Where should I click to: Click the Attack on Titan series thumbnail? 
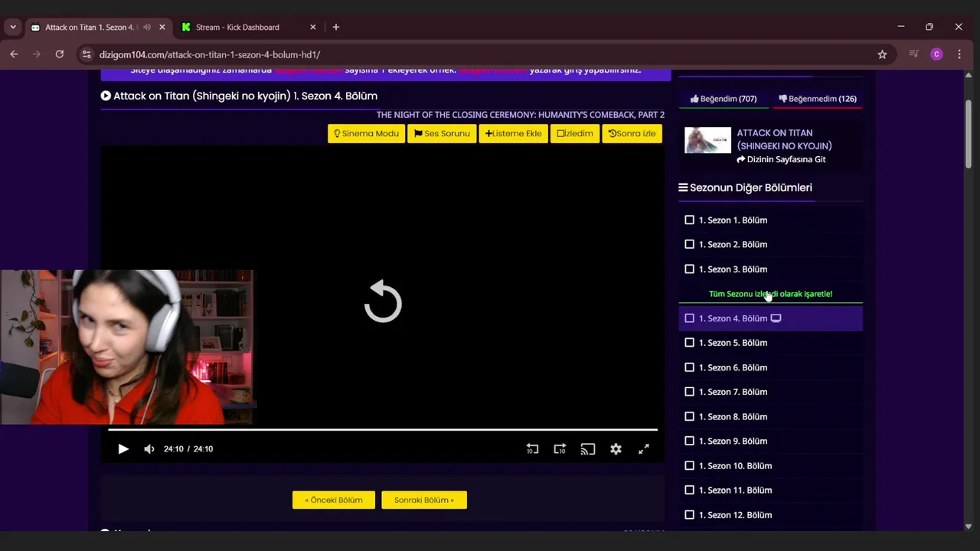coord(707,141)
